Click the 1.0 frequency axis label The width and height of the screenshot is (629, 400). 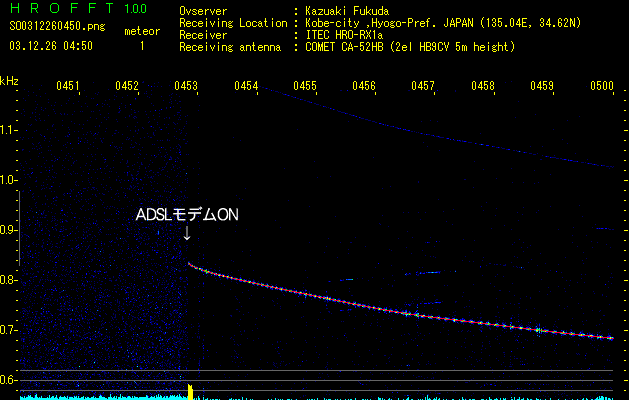pyautogui.click(x=10, y=181)
